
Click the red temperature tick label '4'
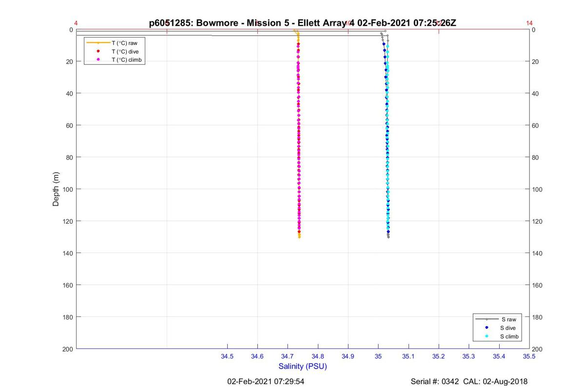coord(76,23)
